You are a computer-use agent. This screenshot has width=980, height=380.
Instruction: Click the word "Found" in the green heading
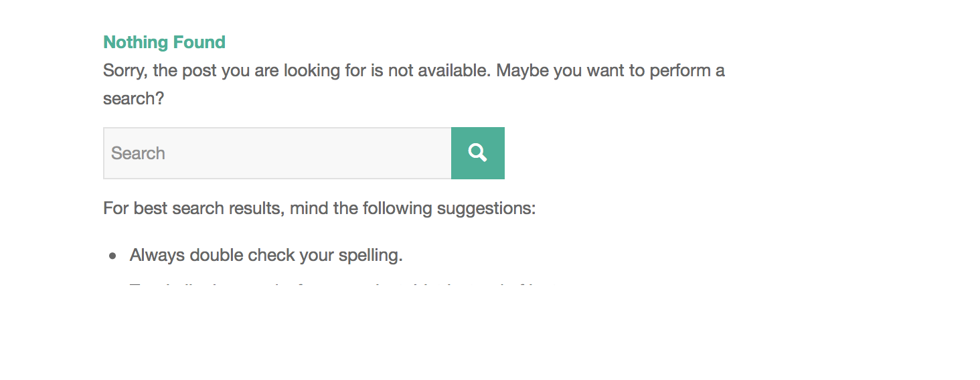[x=199, y=42]
